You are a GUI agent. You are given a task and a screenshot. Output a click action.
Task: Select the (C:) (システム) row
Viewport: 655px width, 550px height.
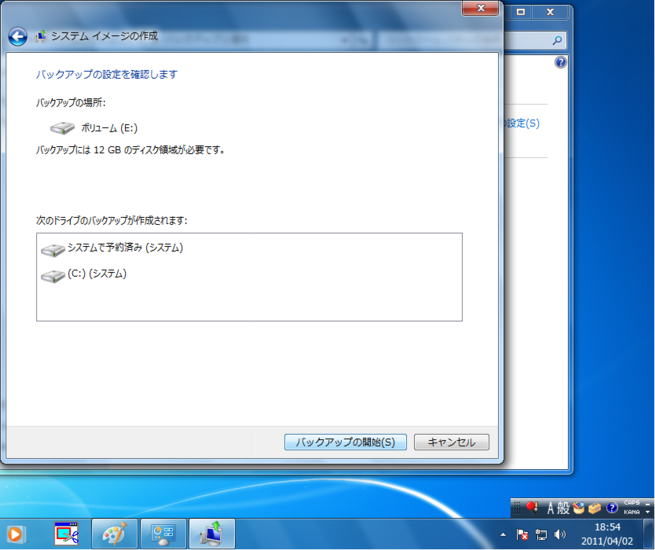[x=249, y=274]
